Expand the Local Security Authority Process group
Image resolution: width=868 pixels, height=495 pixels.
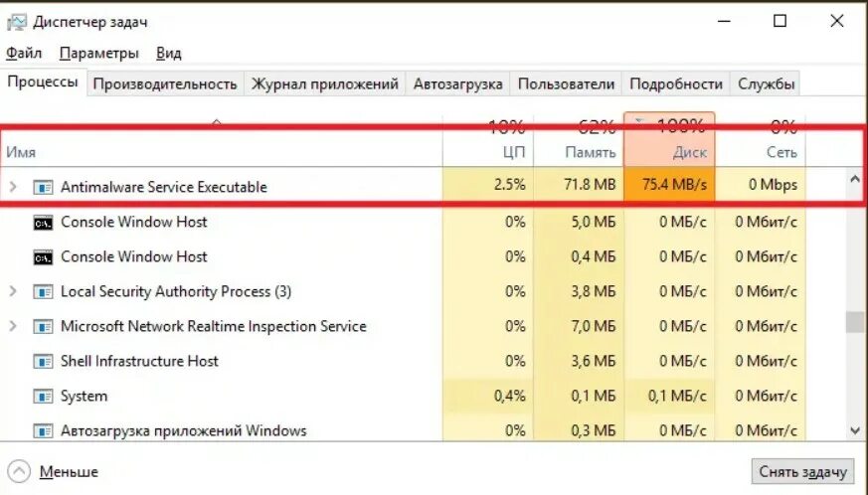click(13, 292)
